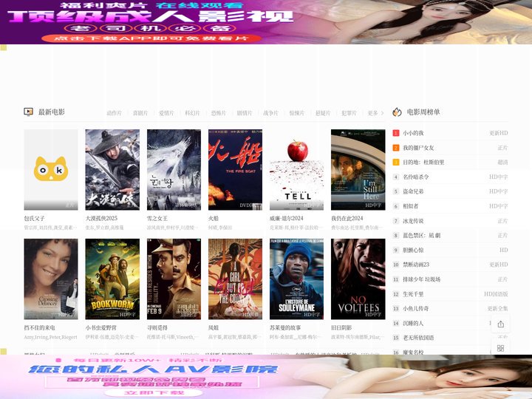
Task: Open the 喜剧片 category
Action: click(140, 113)
